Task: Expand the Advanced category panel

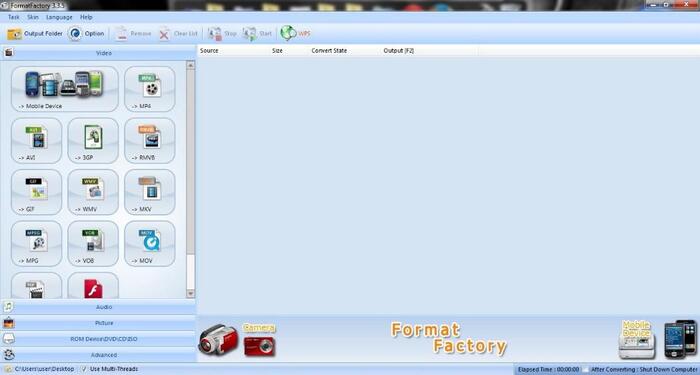Action: 98,355
